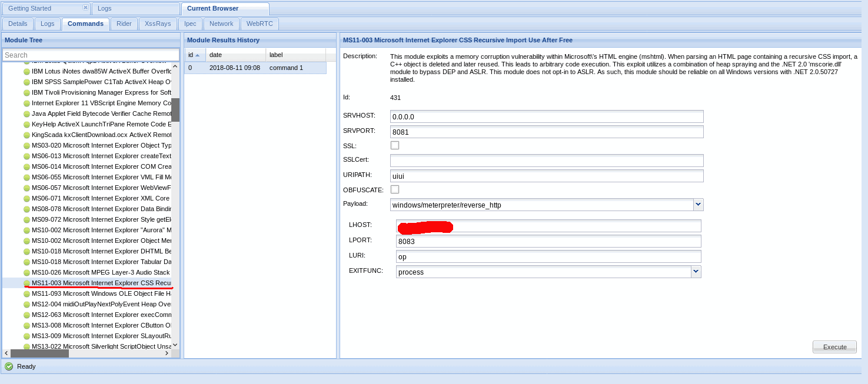Focus the module tree Search field
Viewport: 868px width, 384px height.
point(91,55)
